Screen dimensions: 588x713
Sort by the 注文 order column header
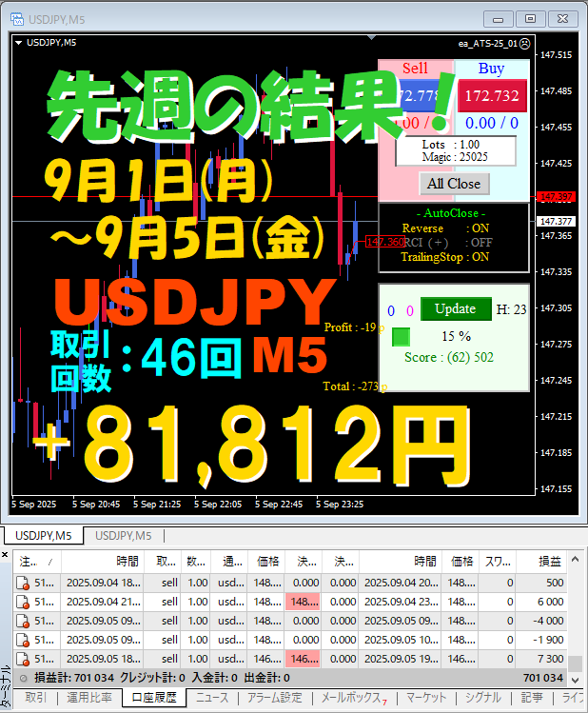pyautogui.click(x=37, y=562)
